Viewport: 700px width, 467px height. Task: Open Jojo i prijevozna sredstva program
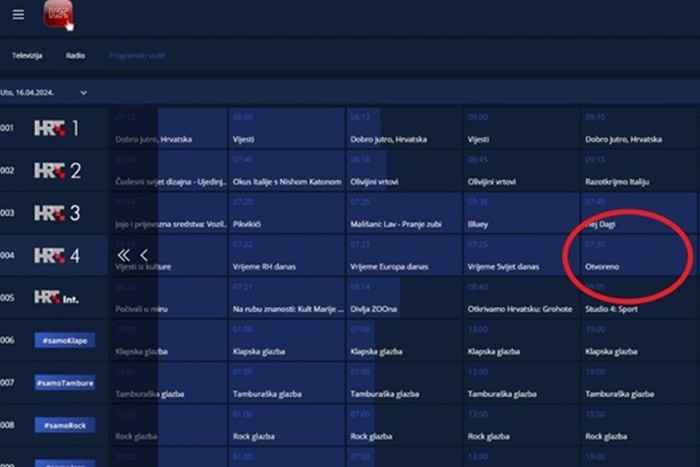[170, 213]
